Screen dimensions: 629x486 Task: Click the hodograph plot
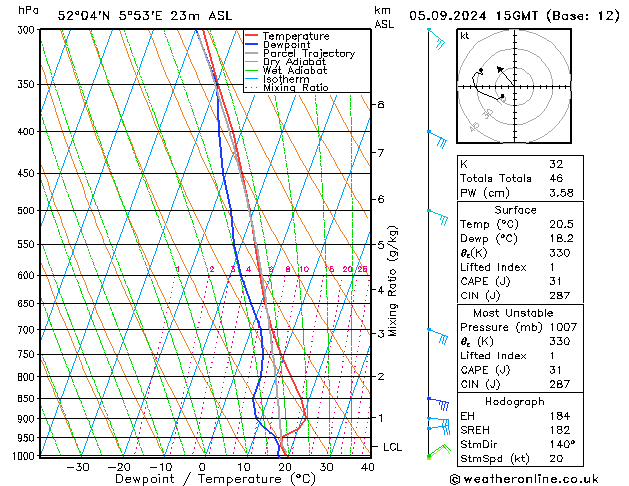pos(514,86)
